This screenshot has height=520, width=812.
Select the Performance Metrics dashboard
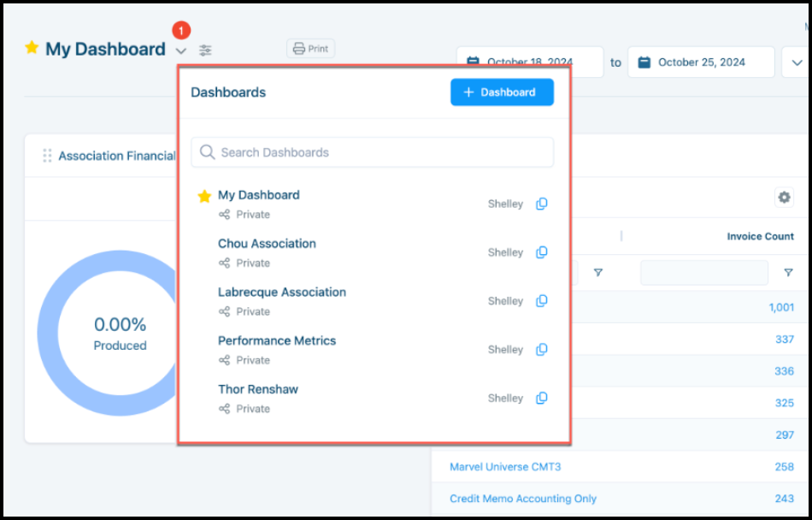pyautogui.click(x=277, y=340)
